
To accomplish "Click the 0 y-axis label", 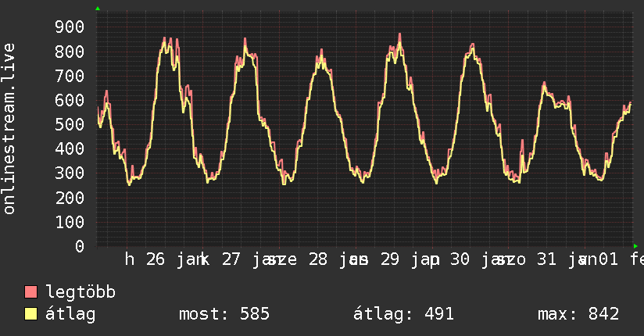I will 80,246.
